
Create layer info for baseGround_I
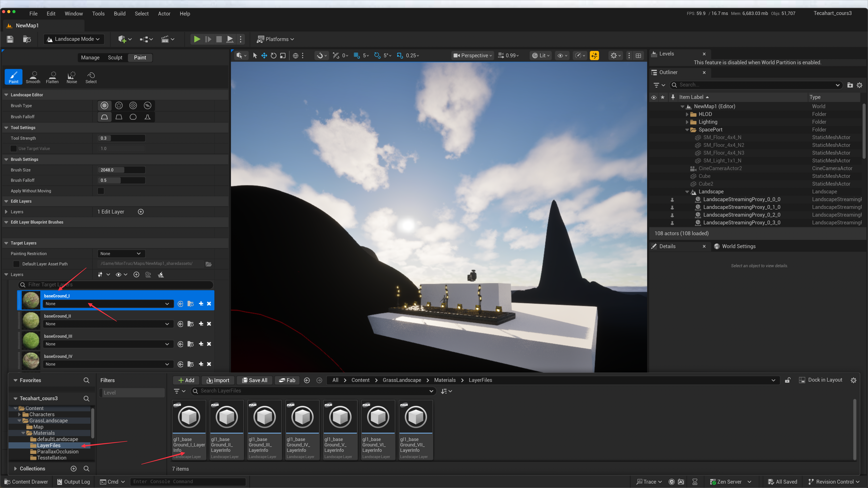[201, 304]
